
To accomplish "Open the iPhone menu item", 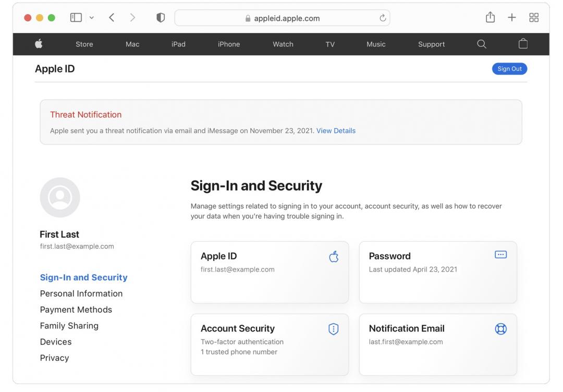I will (229, 44).
